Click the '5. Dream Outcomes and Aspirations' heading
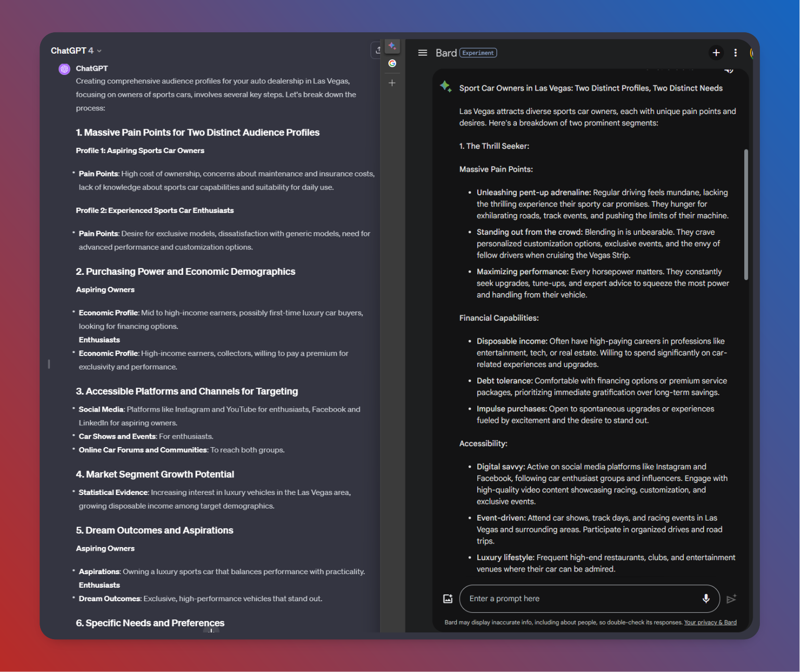This screenshot has height=672, width=800. (155, 530)
